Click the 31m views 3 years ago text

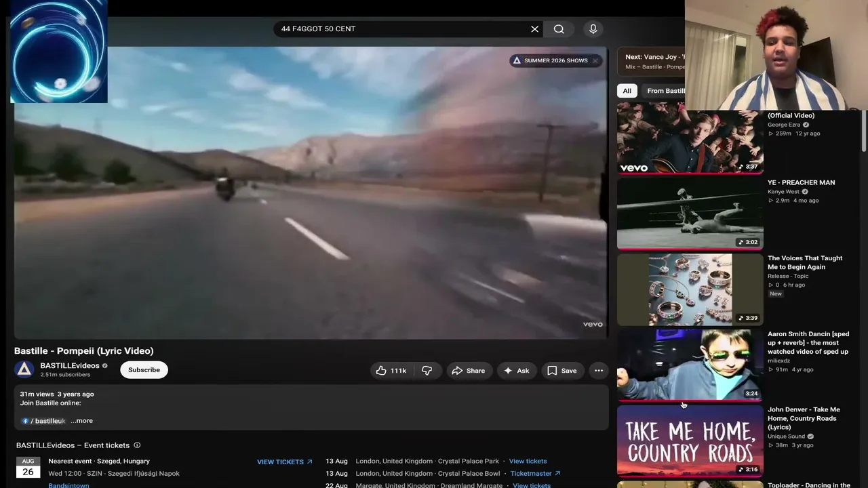[x=57, y=394]
